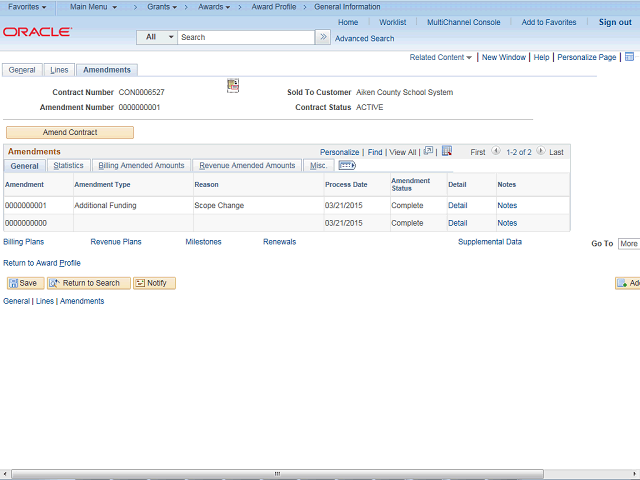Open the Worklist link
Image resolution: width=640 pixels, height=480 pixels.
tap(393, 22)
